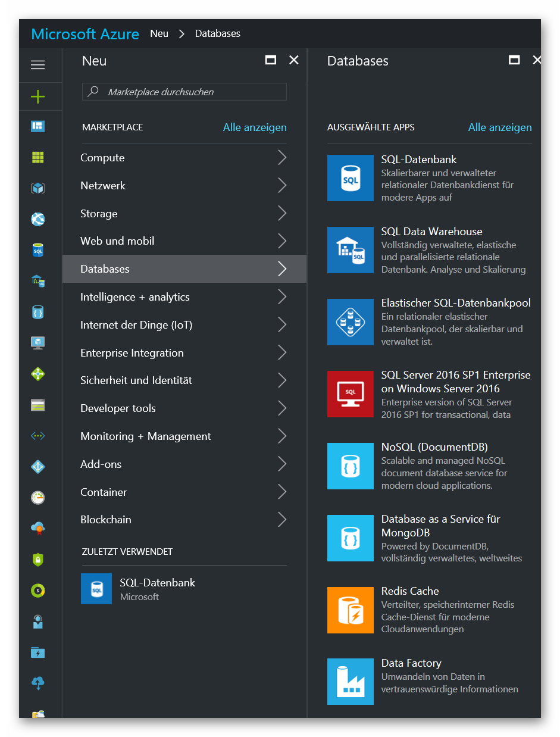Click the SQL Data Warehouse icon

350,250
